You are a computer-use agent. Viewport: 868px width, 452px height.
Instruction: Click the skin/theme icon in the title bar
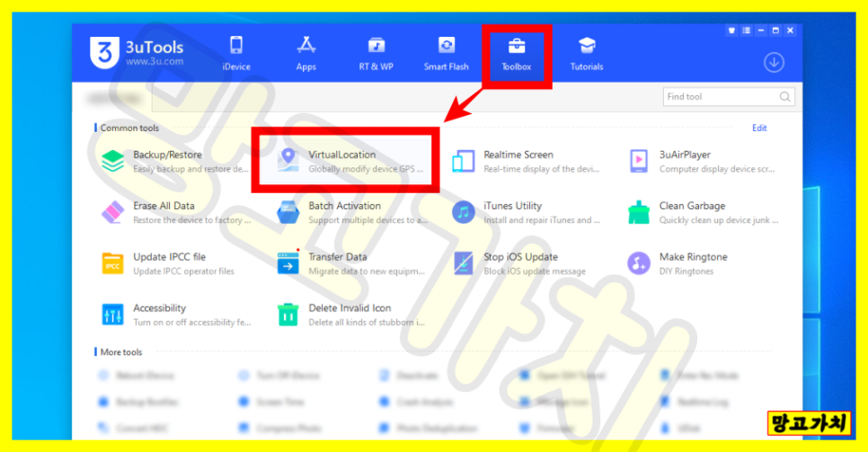tap(731, 31)
